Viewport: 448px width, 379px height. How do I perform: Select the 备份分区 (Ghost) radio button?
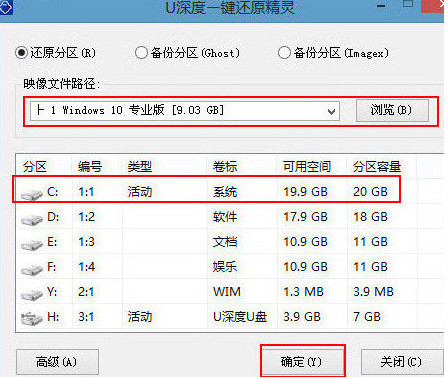[141, 53]
